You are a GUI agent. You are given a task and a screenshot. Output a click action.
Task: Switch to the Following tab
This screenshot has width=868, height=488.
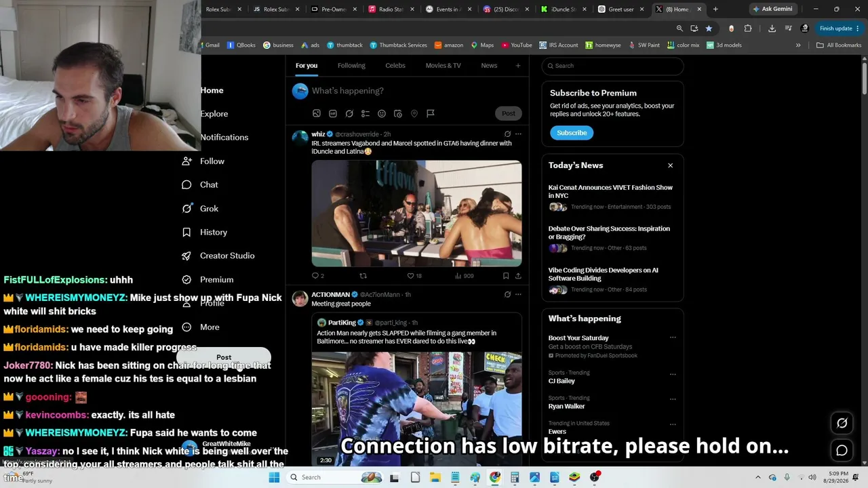click(x=351, y=66)
